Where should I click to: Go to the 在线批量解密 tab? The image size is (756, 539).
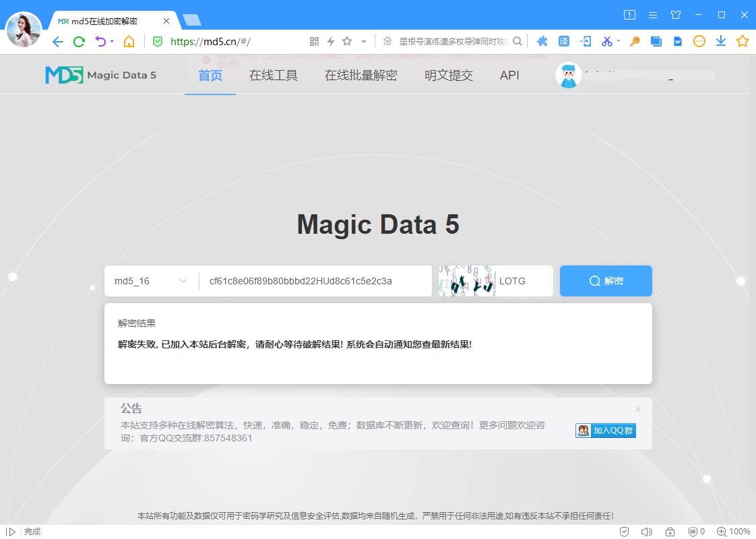pyautogui.click(x=360, y=75)
